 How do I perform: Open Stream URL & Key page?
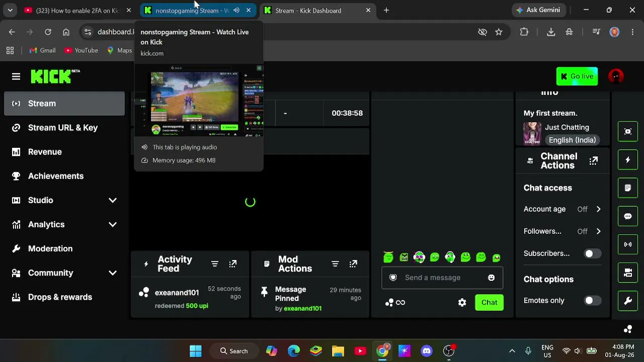click(x=64, y=128)
